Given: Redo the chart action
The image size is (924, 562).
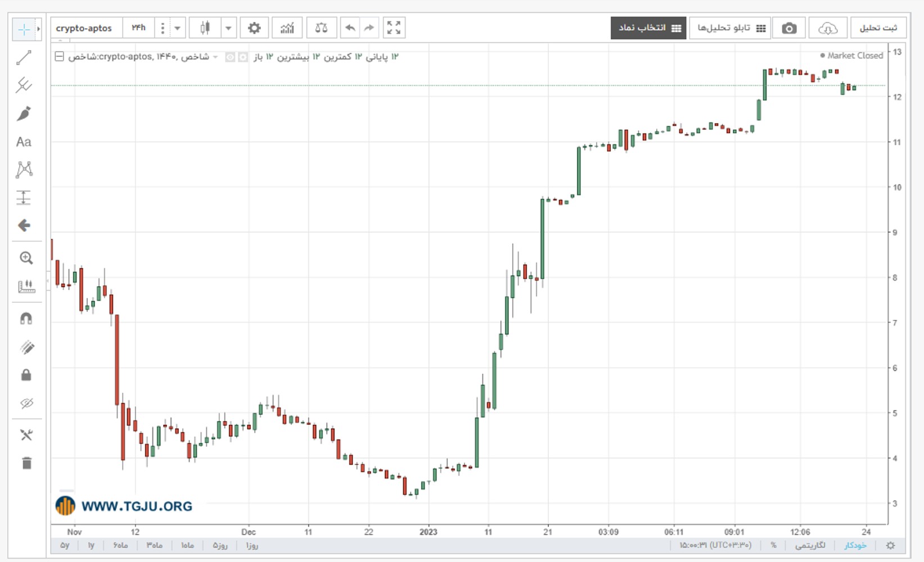Looking at the screenshot, I should 369,28.
